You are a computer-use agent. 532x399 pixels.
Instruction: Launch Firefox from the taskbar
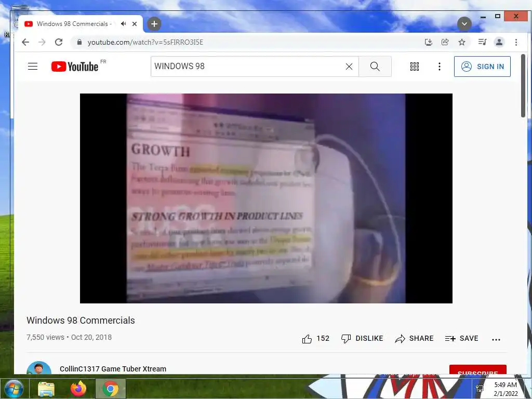pyautogui.click(x=78, y=389)
